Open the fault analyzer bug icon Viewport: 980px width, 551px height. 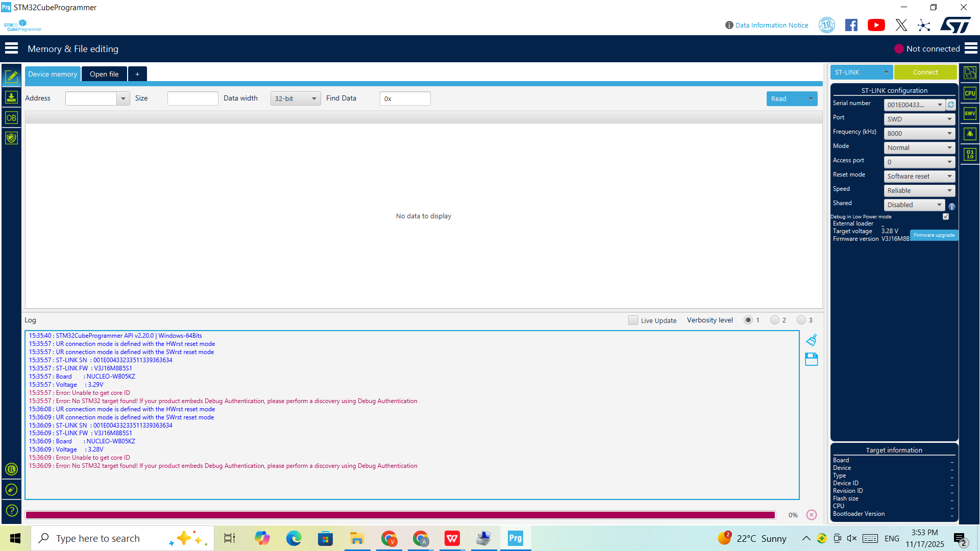coord(969,134)
